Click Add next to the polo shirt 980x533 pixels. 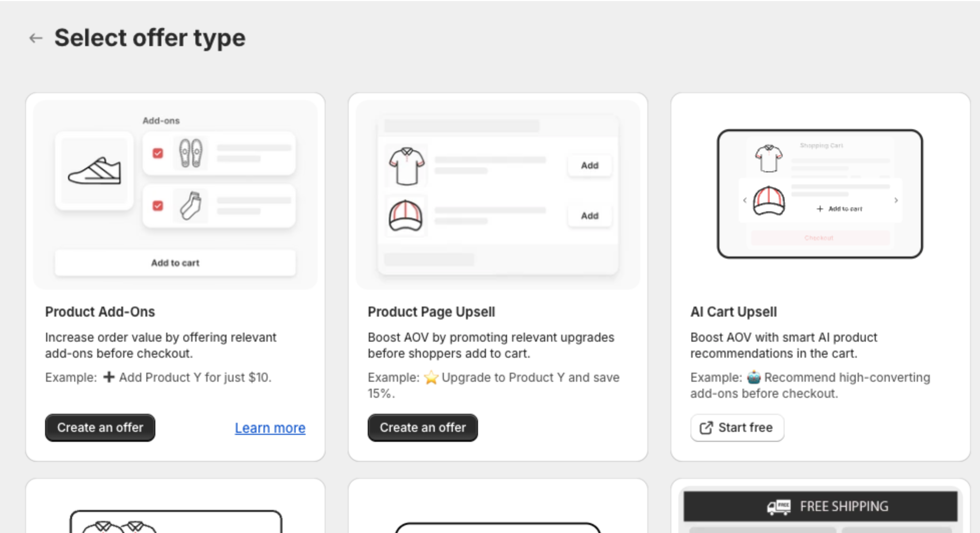pyautogui.click(x=590, y=165)
